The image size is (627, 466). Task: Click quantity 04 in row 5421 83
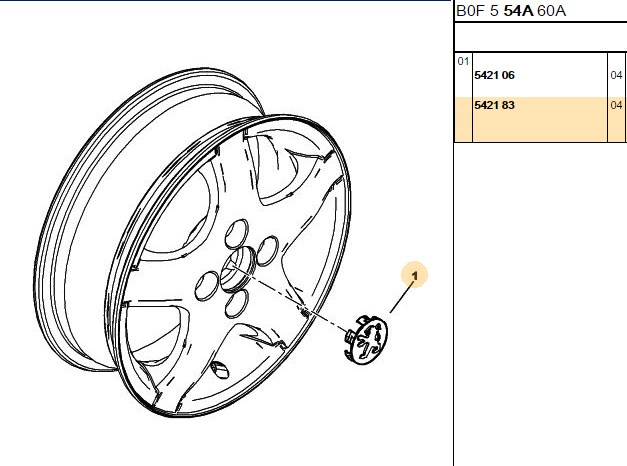[x=616, y=105]
